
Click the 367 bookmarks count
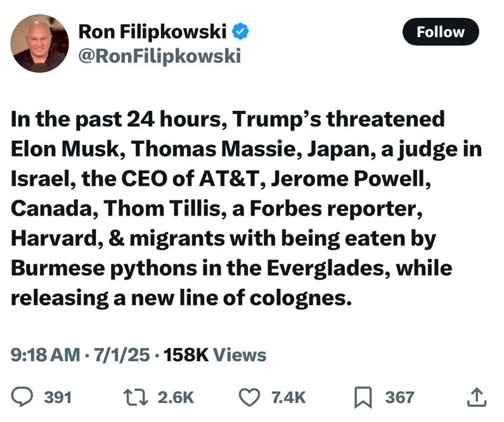(399, 397)
